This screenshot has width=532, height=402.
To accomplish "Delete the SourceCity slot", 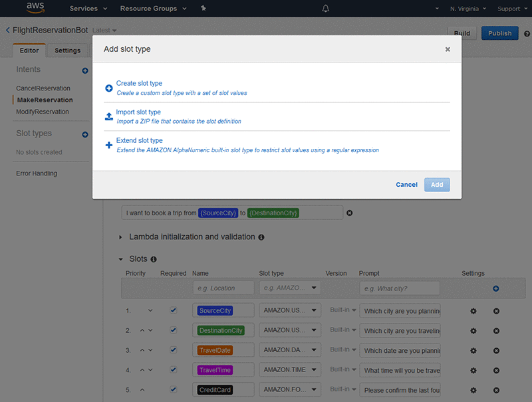I will [496, 311].
